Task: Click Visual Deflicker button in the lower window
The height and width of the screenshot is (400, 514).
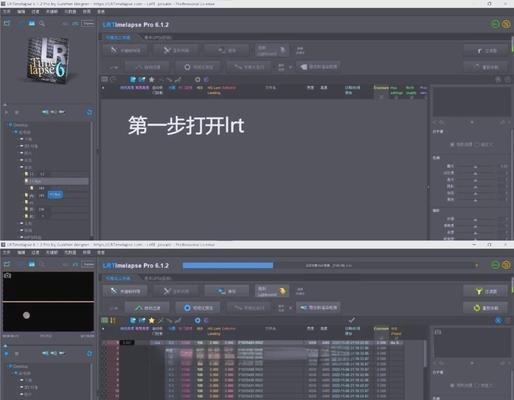Action: pos(249,308)
